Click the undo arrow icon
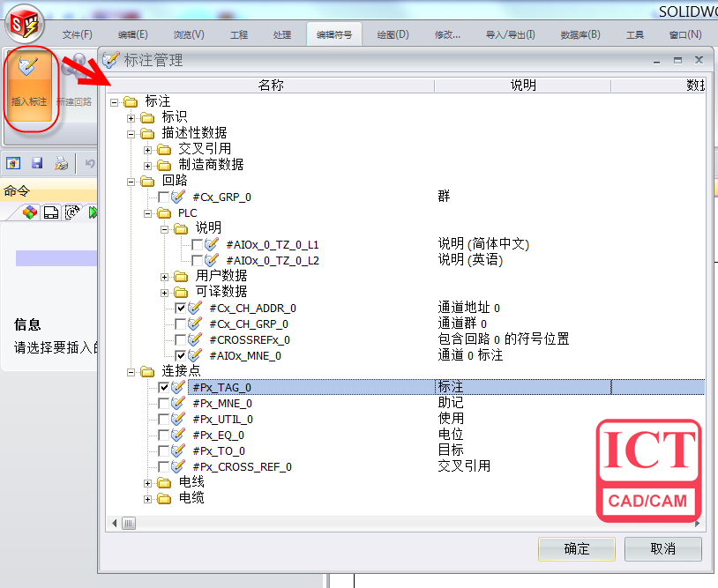This screenshot has width=718, height=588. (89, 163)
